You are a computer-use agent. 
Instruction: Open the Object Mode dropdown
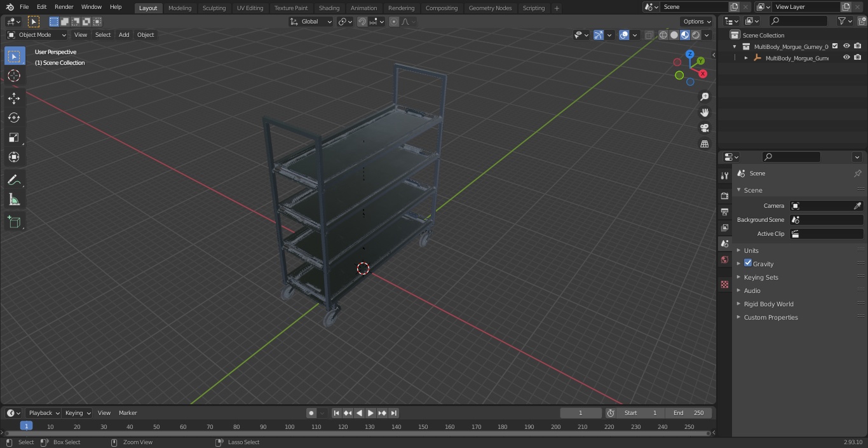tap(36, 35)
